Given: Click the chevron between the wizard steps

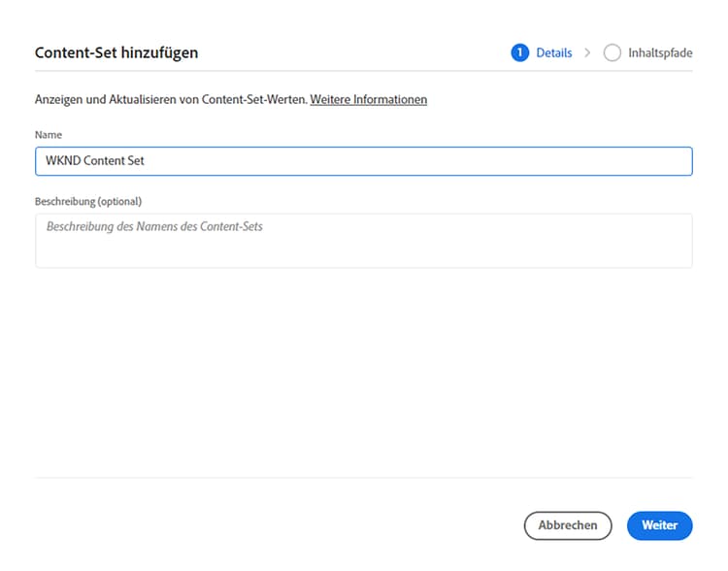Looking at the screenshot, I should point(587,52).
